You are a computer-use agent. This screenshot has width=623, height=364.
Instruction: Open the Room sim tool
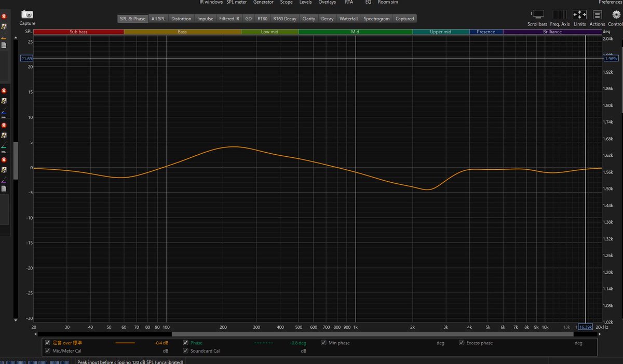[x=388, y=3]
